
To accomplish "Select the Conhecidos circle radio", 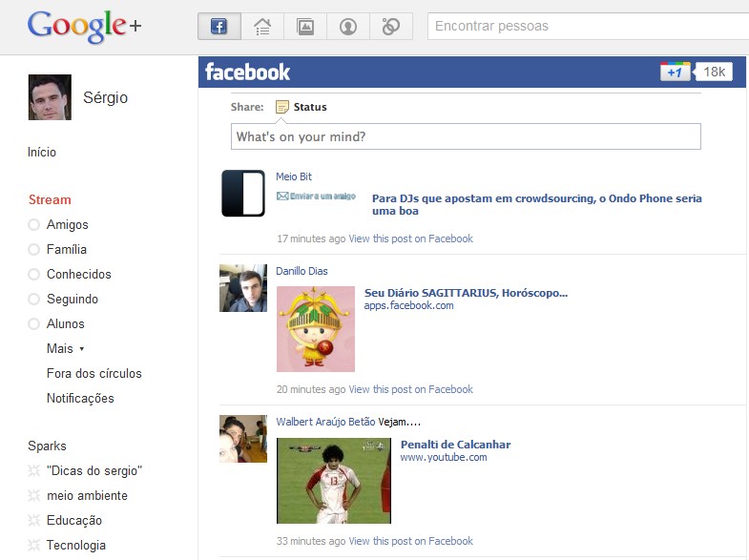I will (x=34, y=275).
